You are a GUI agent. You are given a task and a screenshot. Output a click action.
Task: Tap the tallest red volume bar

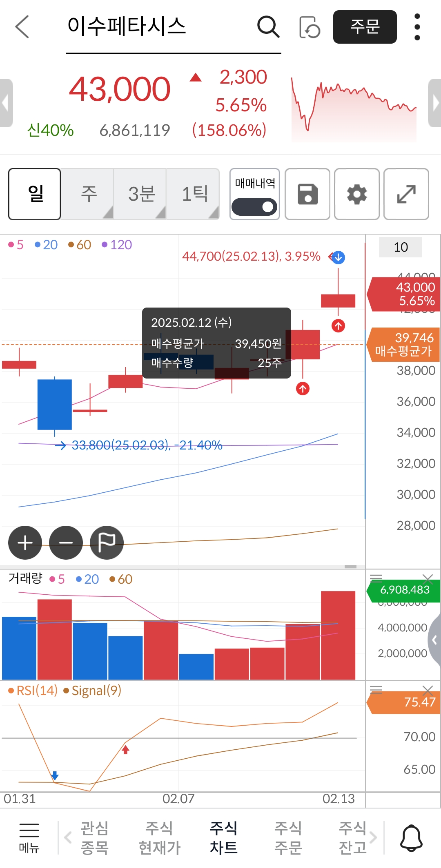point(338,635)
